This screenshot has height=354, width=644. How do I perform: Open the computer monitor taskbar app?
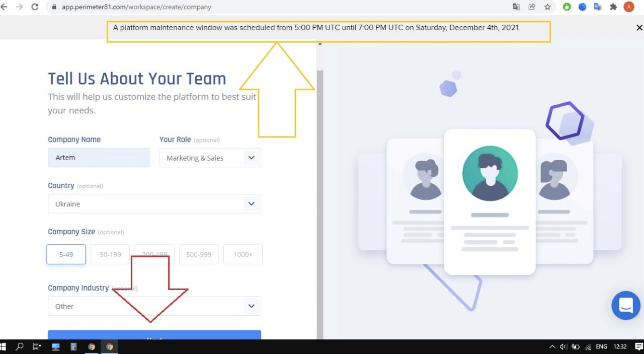[56, 346]
